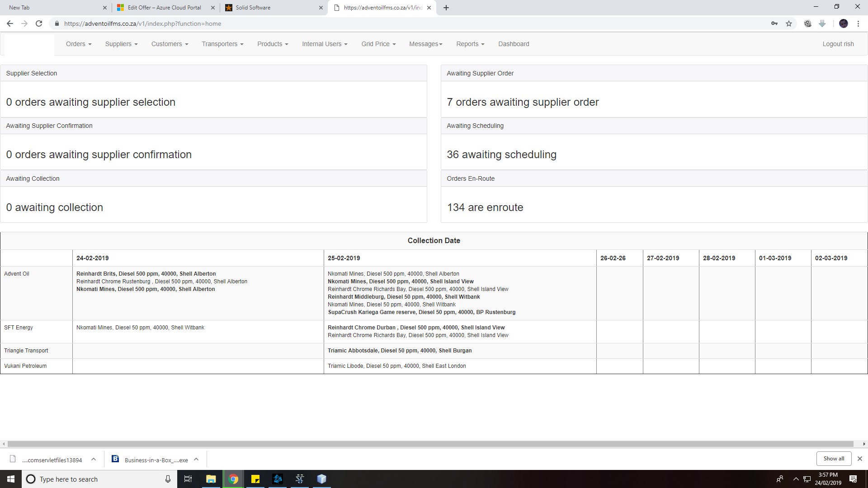Click the Chrome profile avatar icon
868x488 pixels.
(843, 23)
